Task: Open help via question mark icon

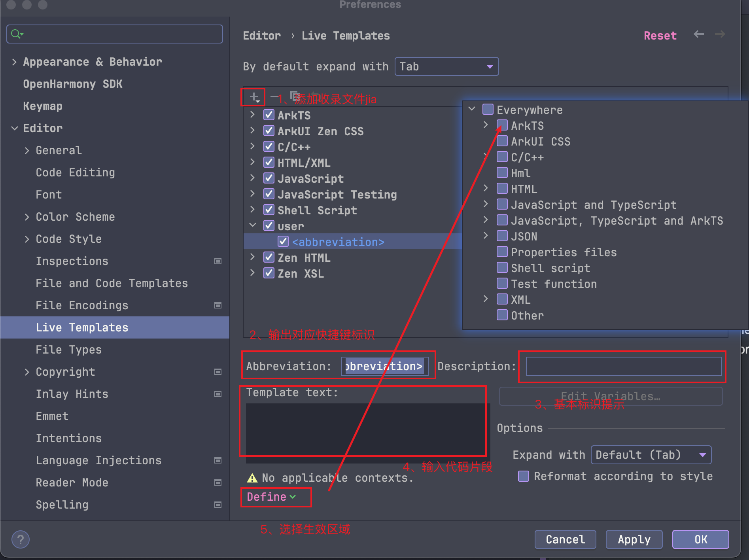Action: 21,539
